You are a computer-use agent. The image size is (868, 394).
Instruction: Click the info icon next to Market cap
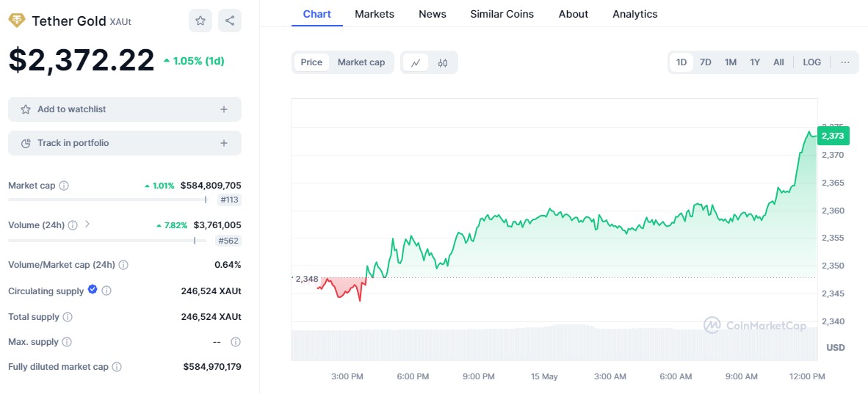point(64,186)
